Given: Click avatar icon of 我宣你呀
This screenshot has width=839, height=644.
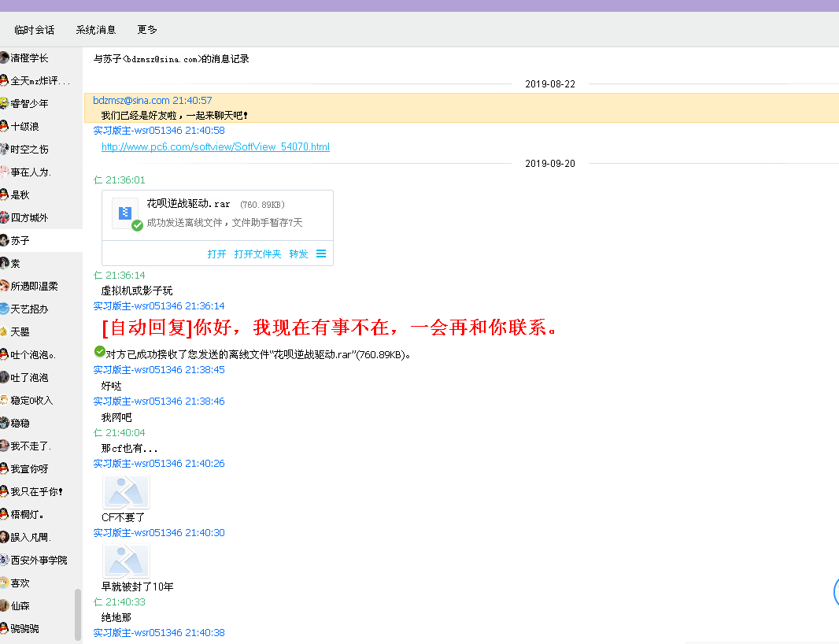Looking at the screenshot, I should coord(4,469).
